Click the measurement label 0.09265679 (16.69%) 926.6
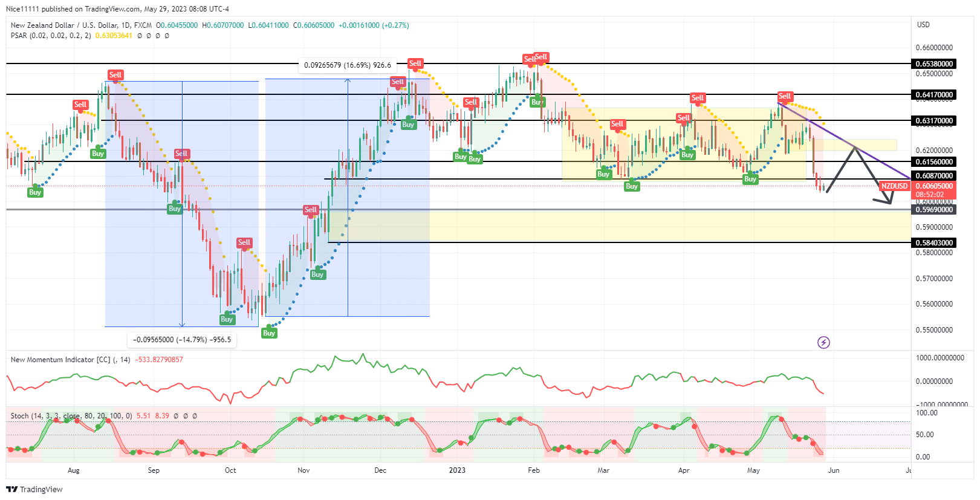The image size is (980, 500). 348,65
